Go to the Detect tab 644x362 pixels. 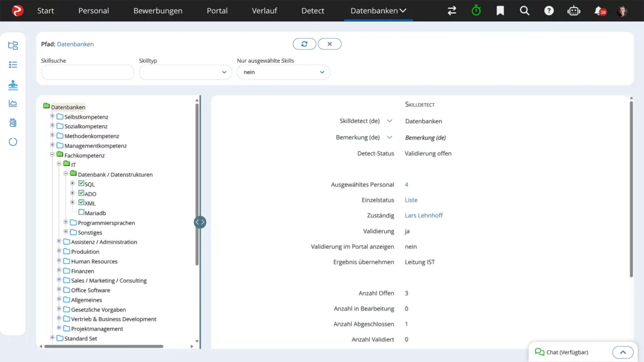[x=313, y=11]
